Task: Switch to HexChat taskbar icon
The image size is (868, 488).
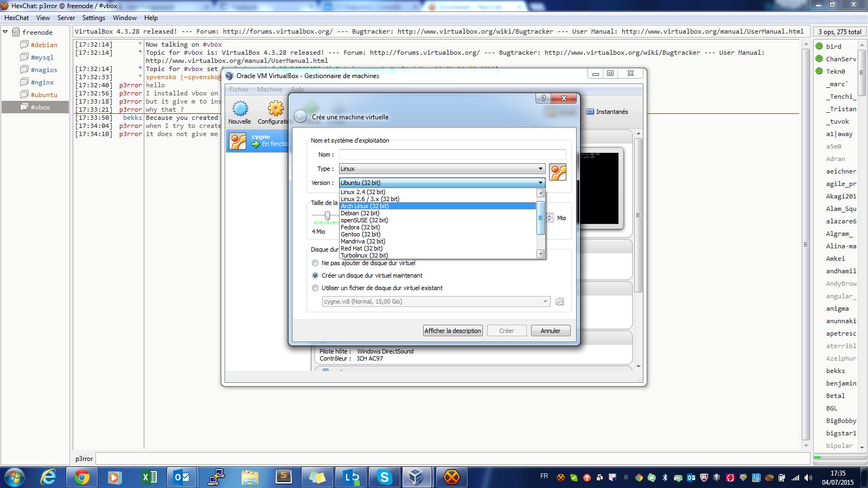Action: click(x=451, y=477)
